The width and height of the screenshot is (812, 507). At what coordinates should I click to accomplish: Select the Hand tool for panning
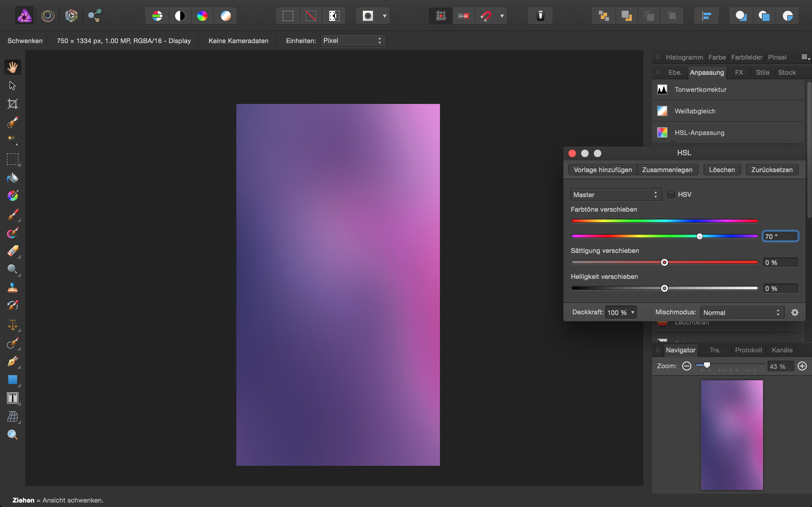click(12, 67)
